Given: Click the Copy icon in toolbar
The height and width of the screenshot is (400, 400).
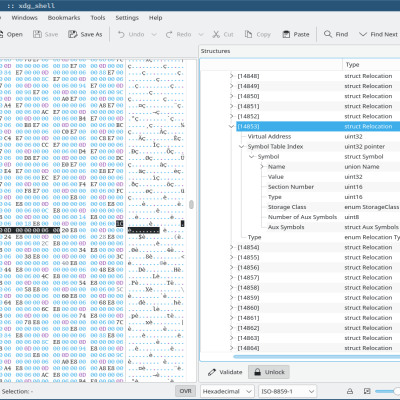Looking at the screenshot, I should pyautogui.click(x=248, y=34).
